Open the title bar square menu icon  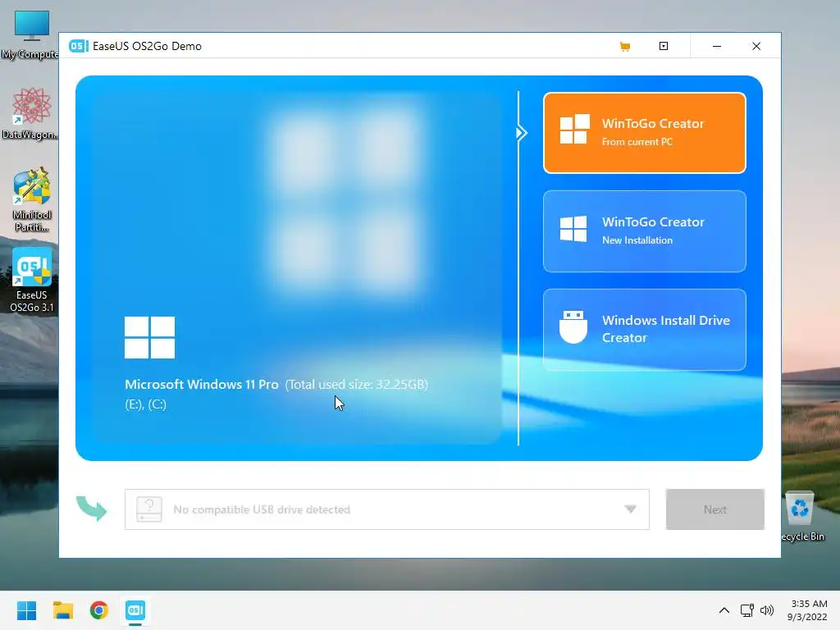pyautogui.click(x=663, y=46)
